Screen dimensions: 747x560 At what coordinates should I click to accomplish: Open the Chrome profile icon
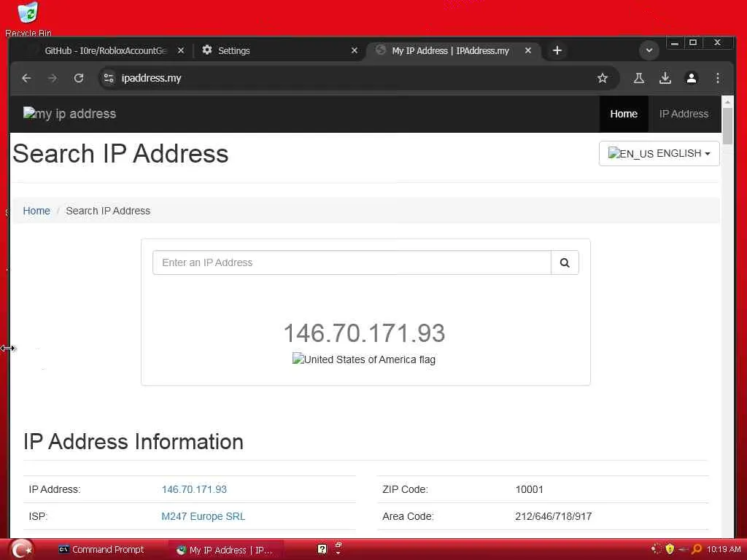692,78
